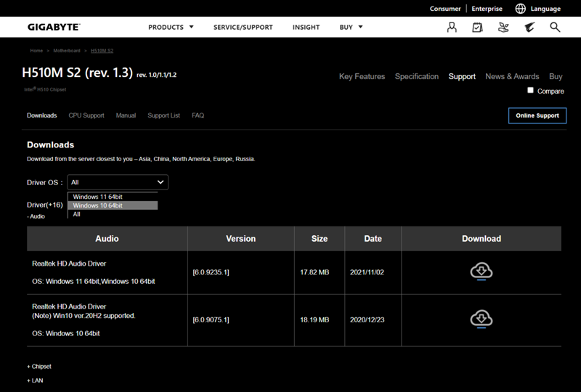Click rev. 1.0/1.1/1.2 revision link
Image resolution: width=581 pixels, height=392 pixels.
coord(156,75)
